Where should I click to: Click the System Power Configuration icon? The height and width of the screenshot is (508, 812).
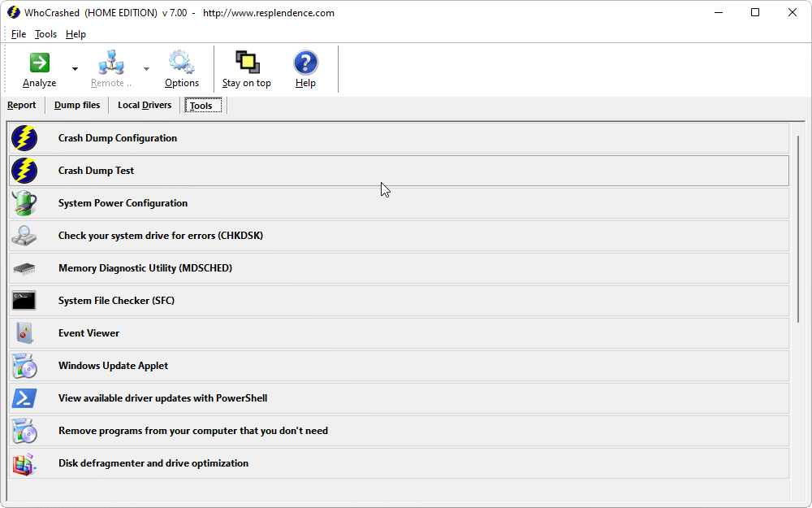pos(24,203)
